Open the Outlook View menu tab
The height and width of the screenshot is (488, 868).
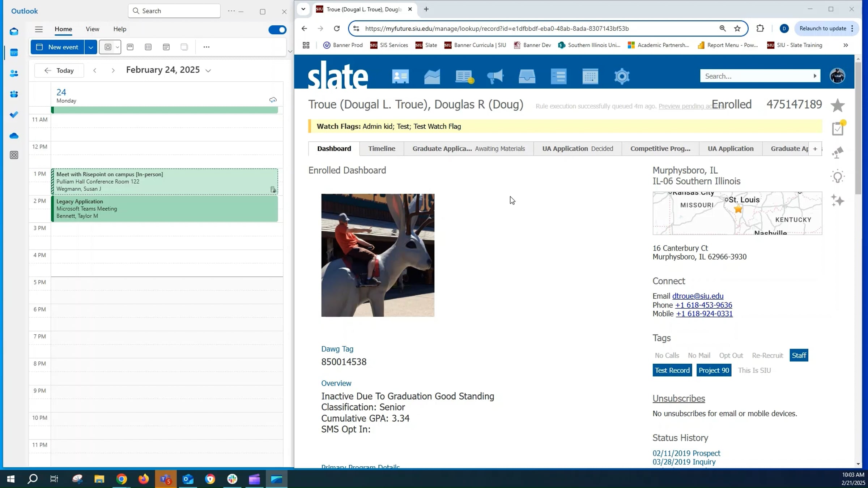(92, 29)
